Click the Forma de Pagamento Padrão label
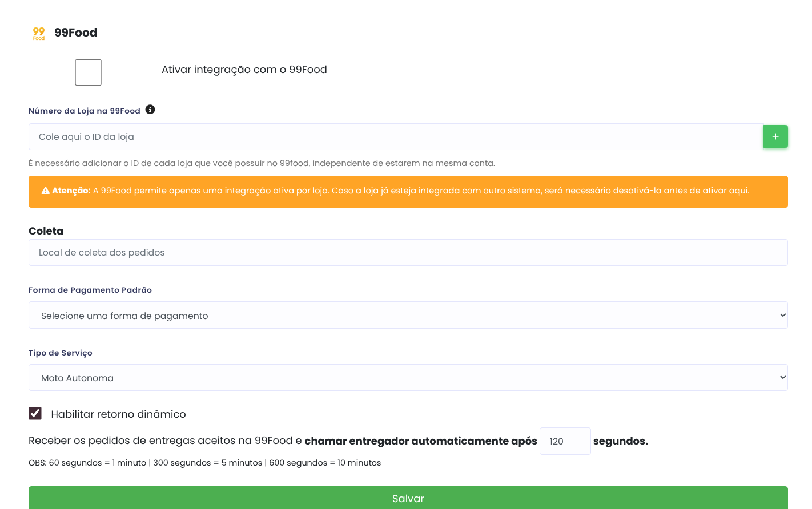This screenshot has width=812, height=509. click(x=90, y=290)
